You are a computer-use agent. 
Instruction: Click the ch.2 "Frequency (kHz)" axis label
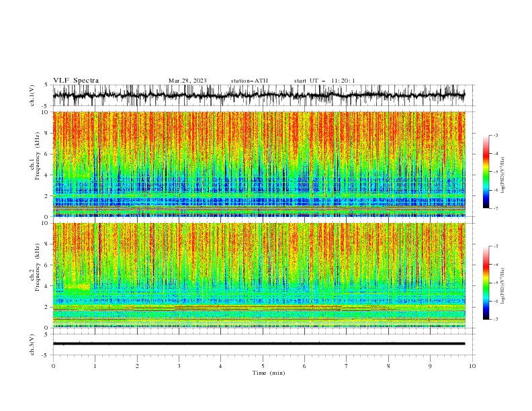point(37,267)
